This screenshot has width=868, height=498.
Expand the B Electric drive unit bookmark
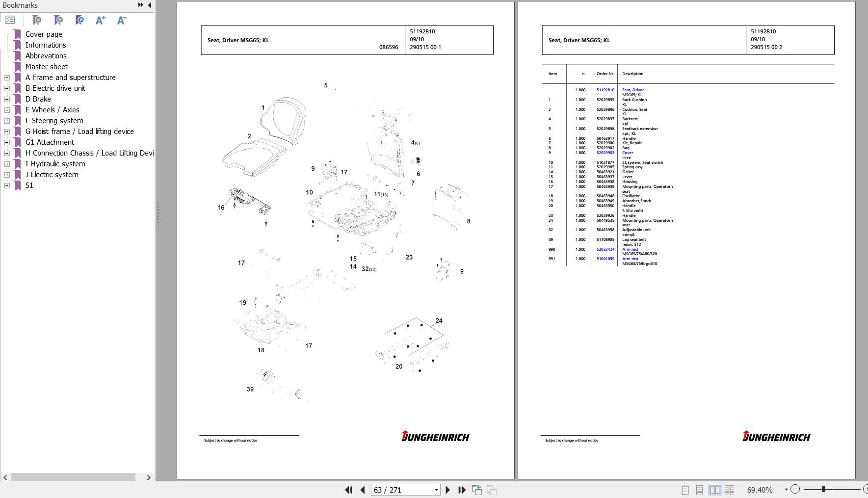[7, 88]
